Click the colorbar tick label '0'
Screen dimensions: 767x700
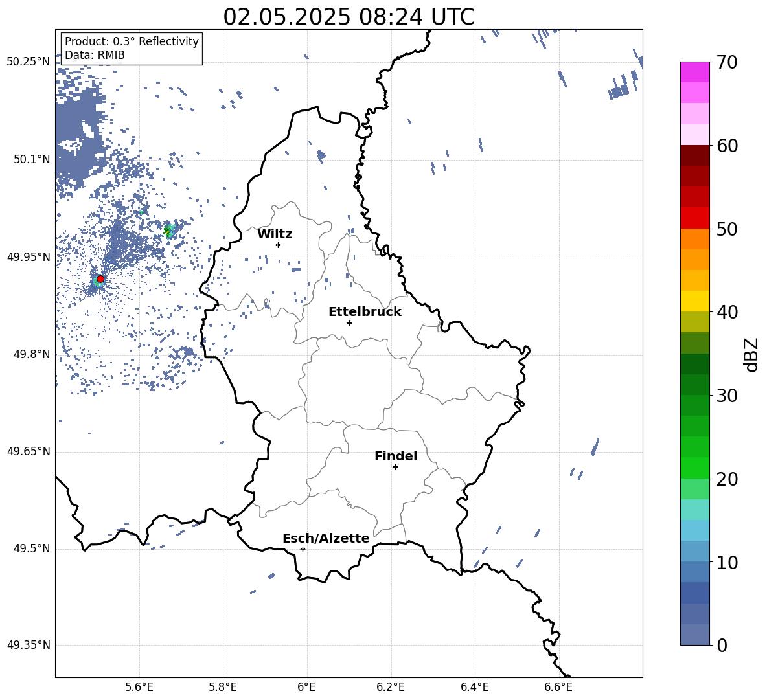click(x=722, y=645)
